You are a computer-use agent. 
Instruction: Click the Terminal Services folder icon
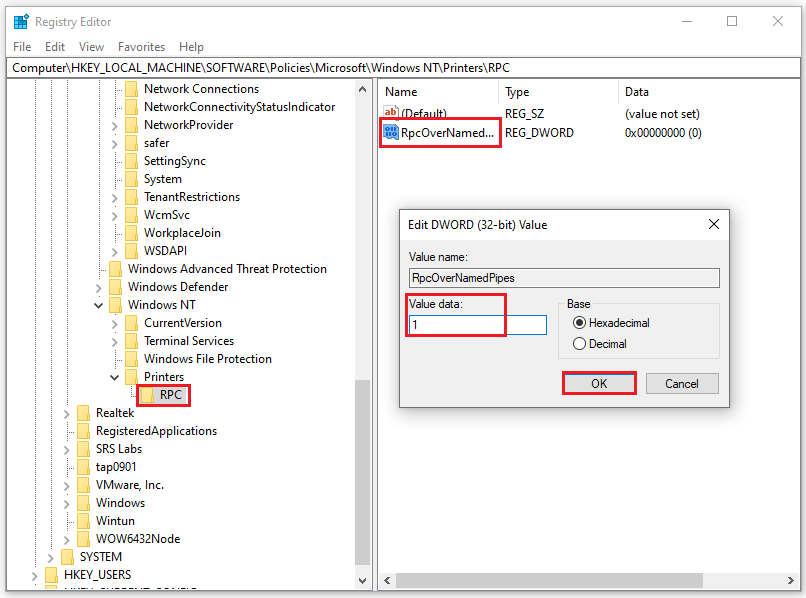pyautogui.click(x=131, y=341)
